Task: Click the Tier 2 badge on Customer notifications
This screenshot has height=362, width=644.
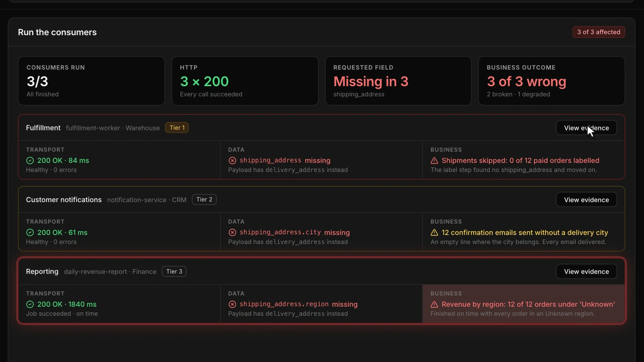Action: click(204, 199)
